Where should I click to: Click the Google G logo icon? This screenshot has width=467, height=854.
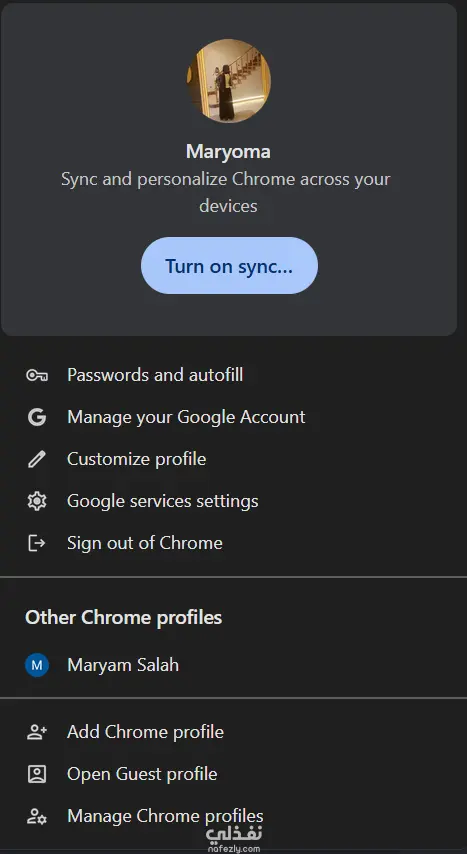37,417
